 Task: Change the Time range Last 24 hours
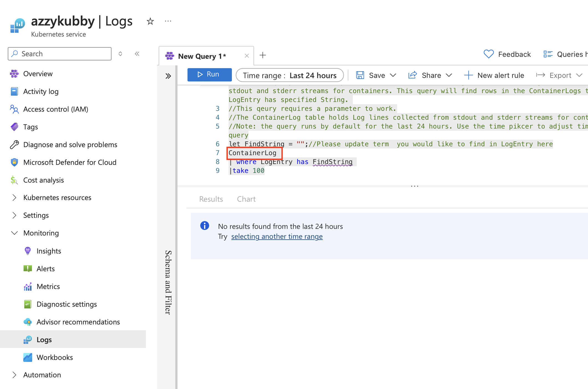point(290,75)
